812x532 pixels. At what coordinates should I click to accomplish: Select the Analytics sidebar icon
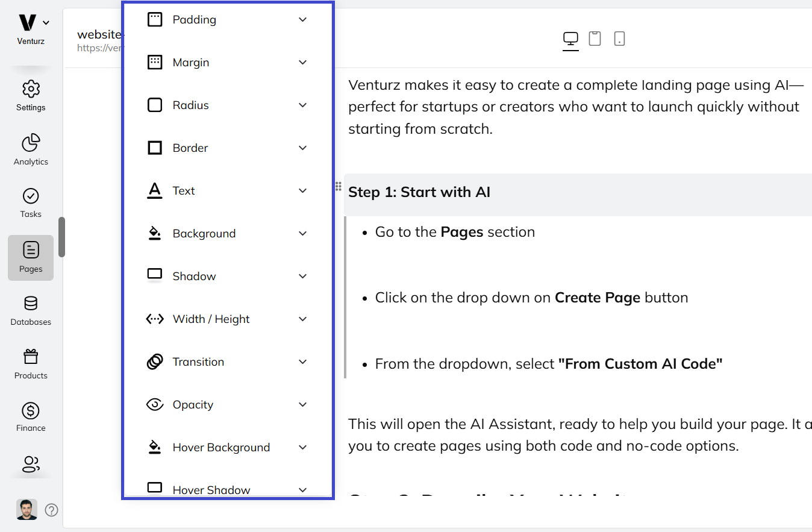click(x=30, y=148)
